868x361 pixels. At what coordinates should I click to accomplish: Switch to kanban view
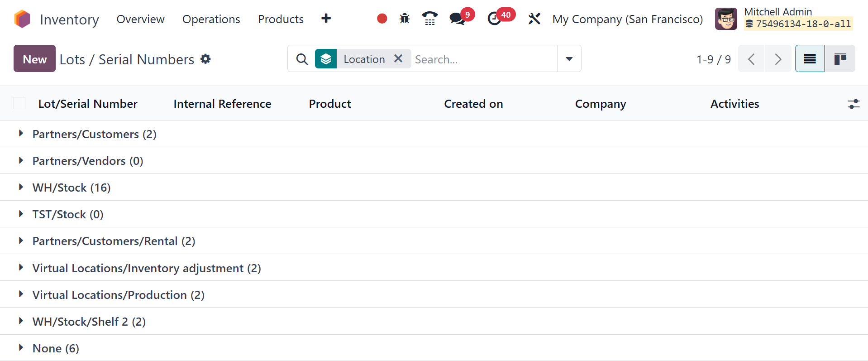(840, 59)
